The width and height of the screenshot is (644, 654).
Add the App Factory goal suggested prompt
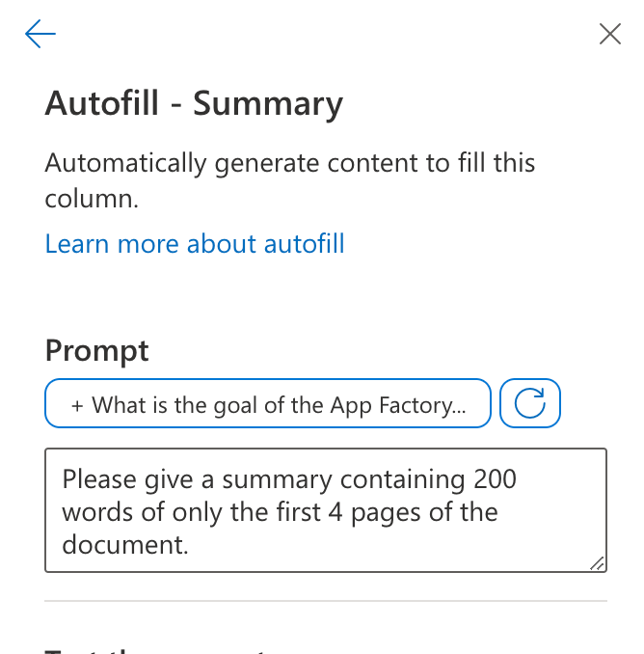coord(268,404)
